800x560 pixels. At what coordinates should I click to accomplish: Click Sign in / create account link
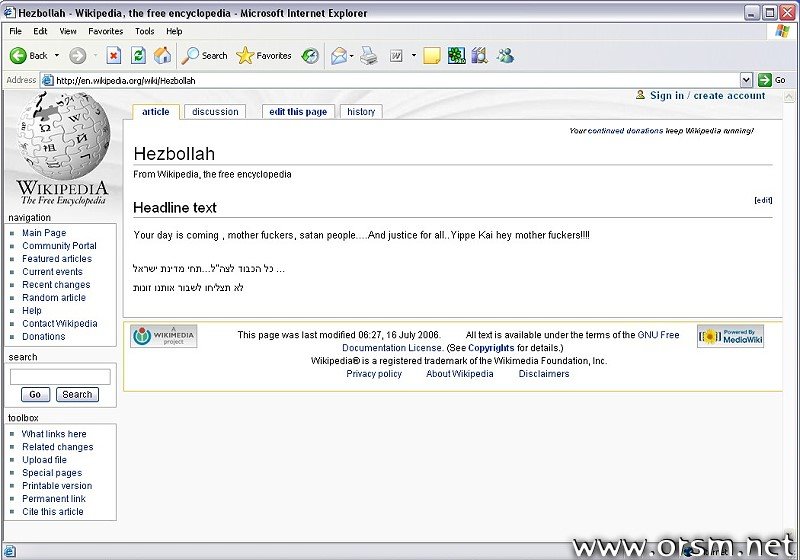pyautogui.click(x=707, y=95)
